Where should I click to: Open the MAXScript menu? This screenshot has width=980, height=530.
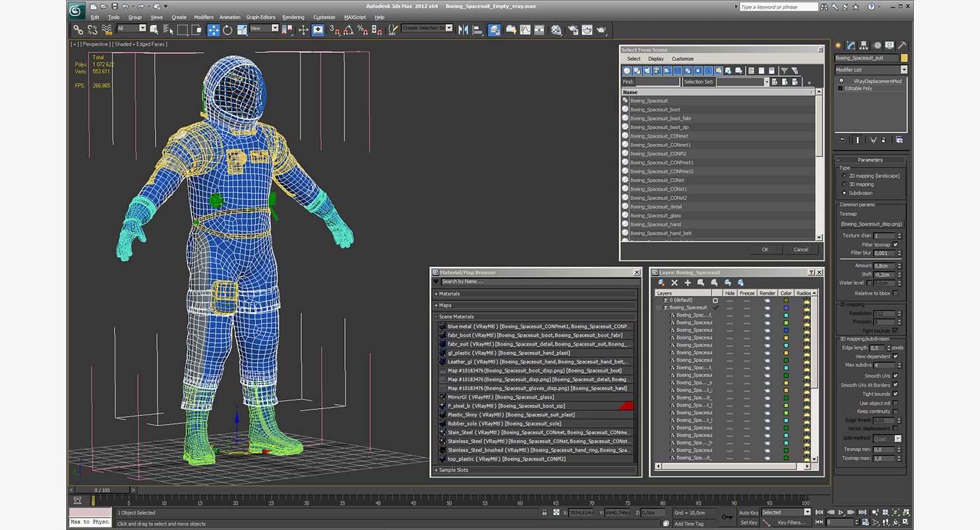tap(355, 17)
